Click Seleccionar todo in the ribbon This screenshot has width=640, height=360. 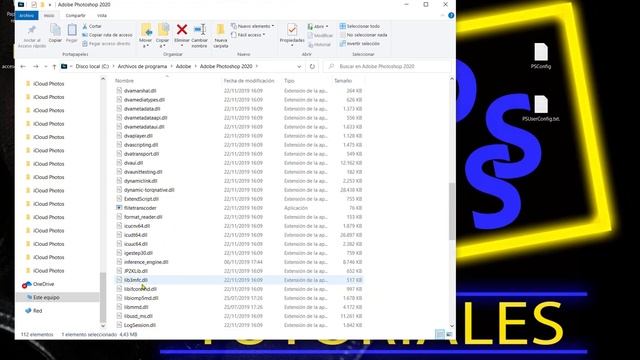[x=360, y=26]
